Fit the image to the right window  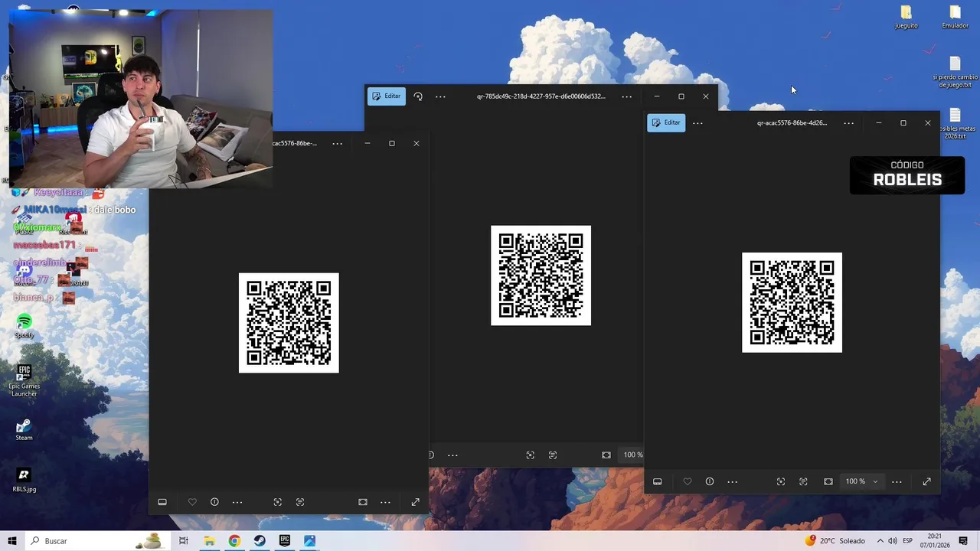click(x=828, y=481)
